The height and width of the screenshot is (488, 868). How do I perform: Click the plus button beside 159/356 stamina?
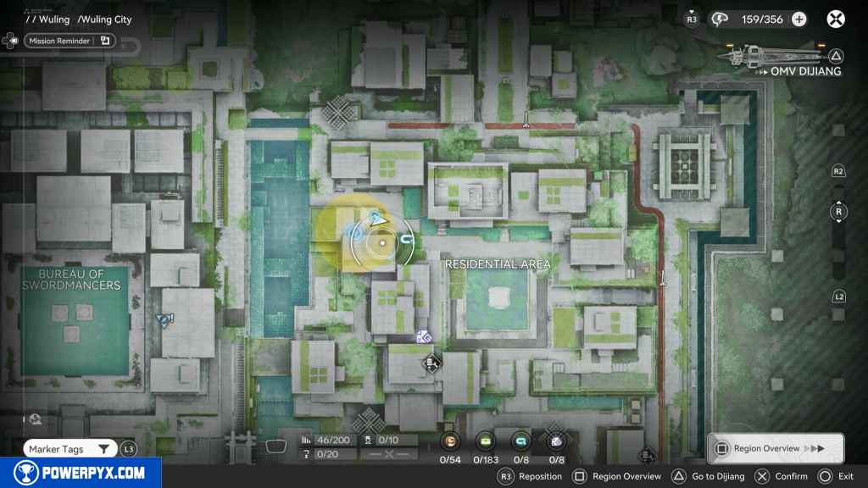click(798, 19)
